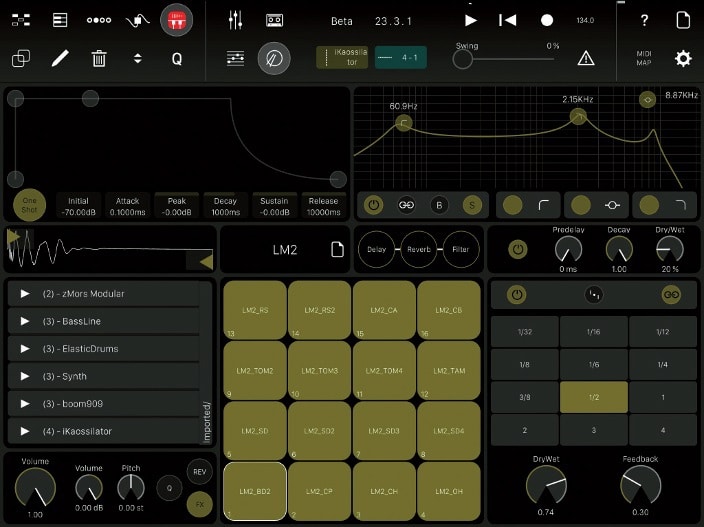
Task: Open the automation curve view
Action: click(x=137, y=20)
